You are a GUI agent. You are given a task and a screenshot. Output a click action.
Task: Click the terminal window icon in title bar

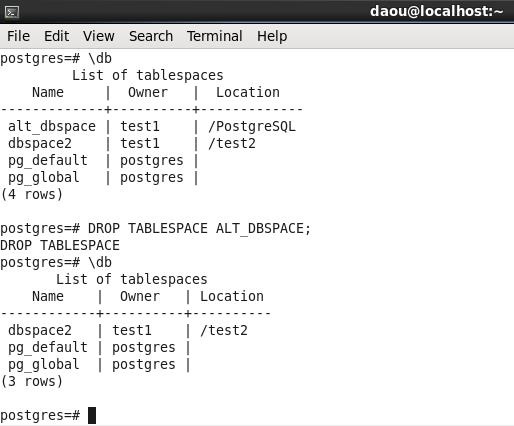(12, 12)
